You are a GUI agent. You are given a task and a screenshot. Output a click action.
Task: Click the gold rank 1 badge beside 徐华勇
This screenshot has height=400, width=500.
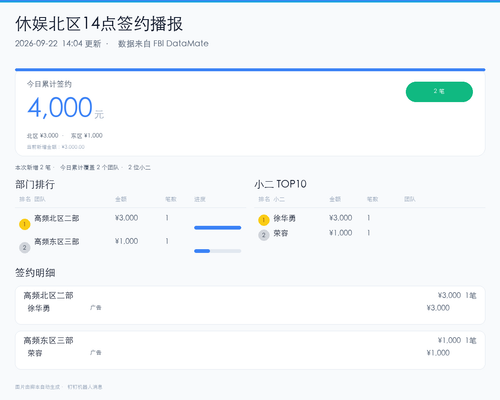point(264,220)
